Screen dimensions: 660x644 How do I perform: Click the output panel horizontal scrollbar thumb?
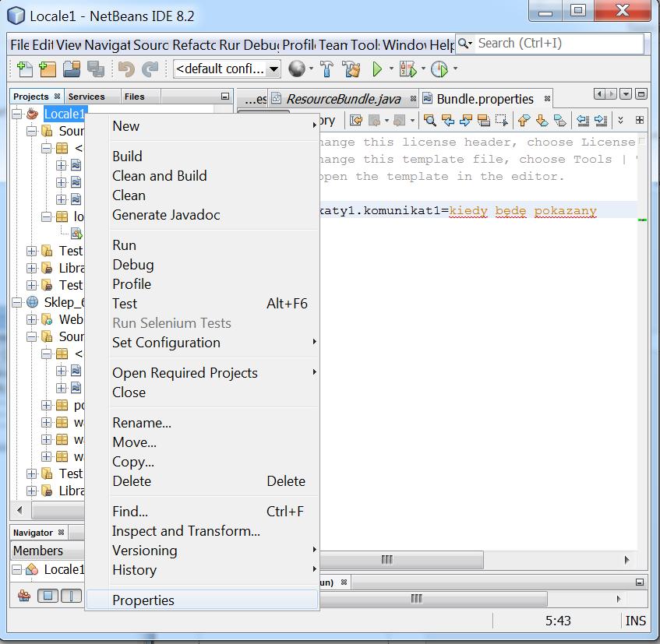click(433, 598)
